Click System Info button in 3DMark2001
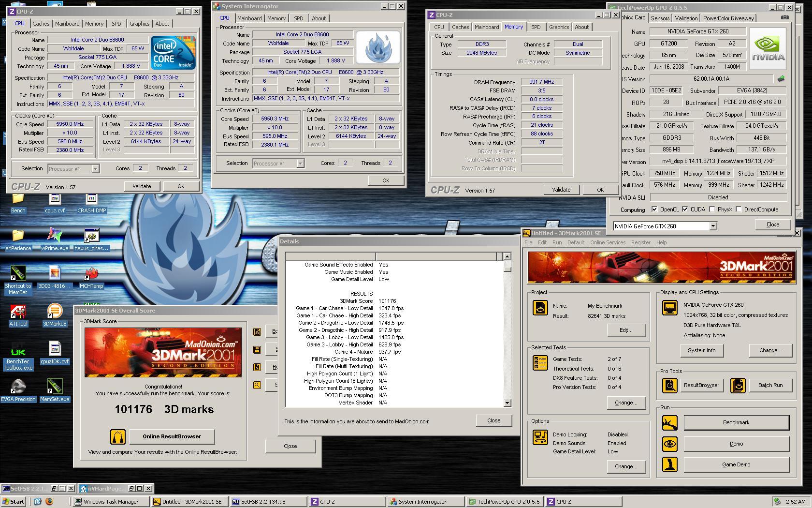This screenshot has height=508, width=812. (x=701, y=350)
